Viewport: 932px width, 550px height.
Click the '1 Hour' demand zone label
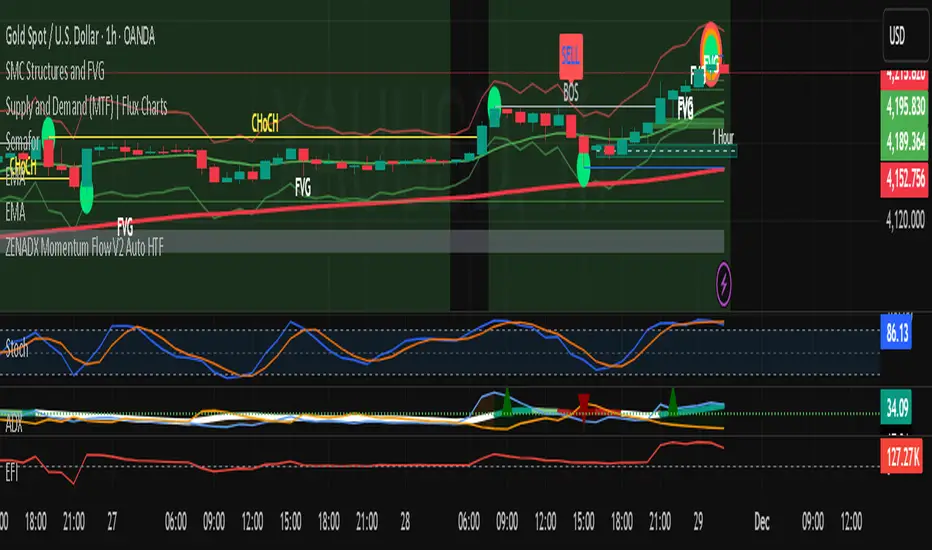pyautogui.click(x=723, y=137)
